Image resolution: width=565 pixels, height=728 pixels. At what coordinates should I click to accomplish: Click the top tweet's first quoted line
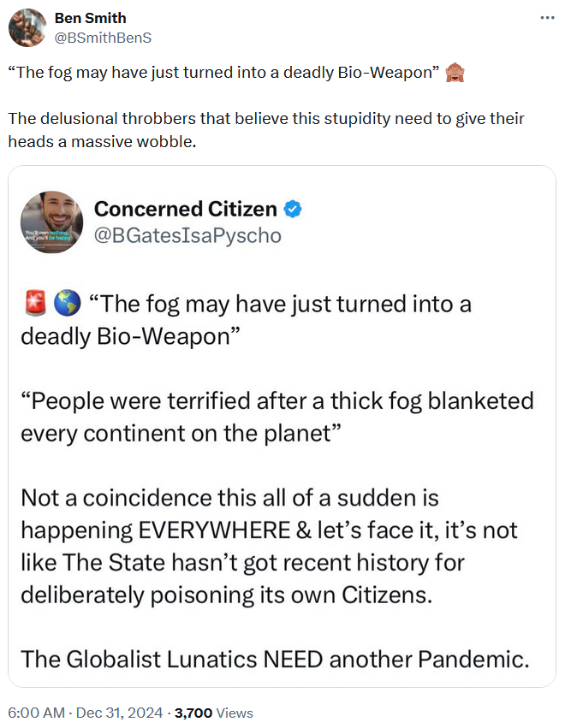point(223,73)
